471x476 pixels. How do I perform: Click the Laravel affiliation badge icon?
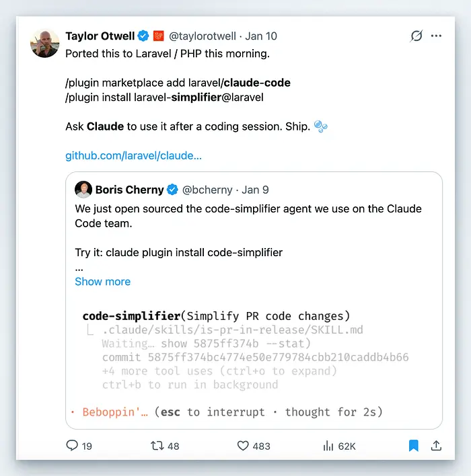point(158,36)
